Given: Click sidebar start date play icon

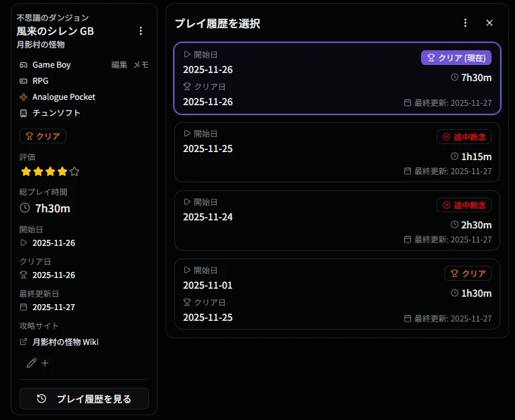Looking at the screenshot, I should pos(23,242).
